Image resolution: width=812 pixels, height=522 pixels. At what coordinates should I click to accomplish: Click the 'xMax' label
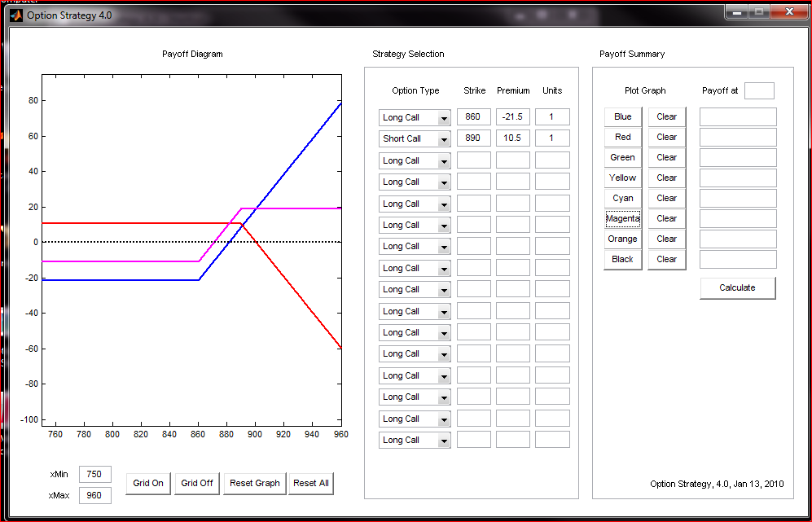coord(59,496)
